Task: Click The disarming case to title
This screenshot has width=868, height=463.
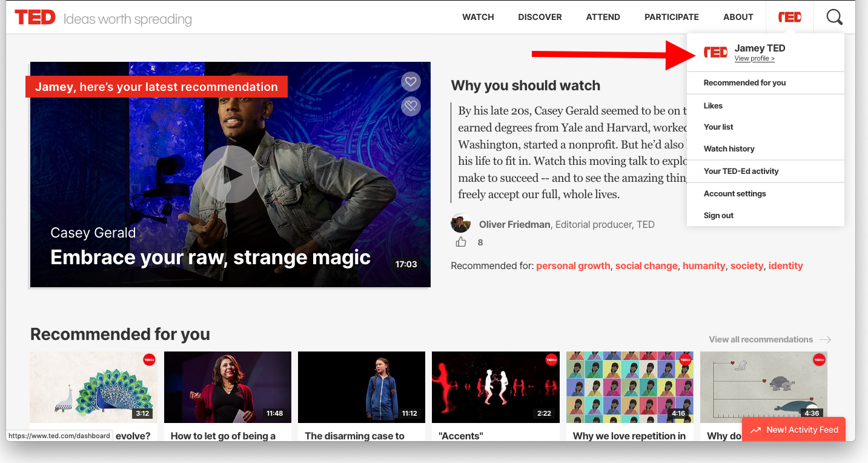Action: [354, 436]
